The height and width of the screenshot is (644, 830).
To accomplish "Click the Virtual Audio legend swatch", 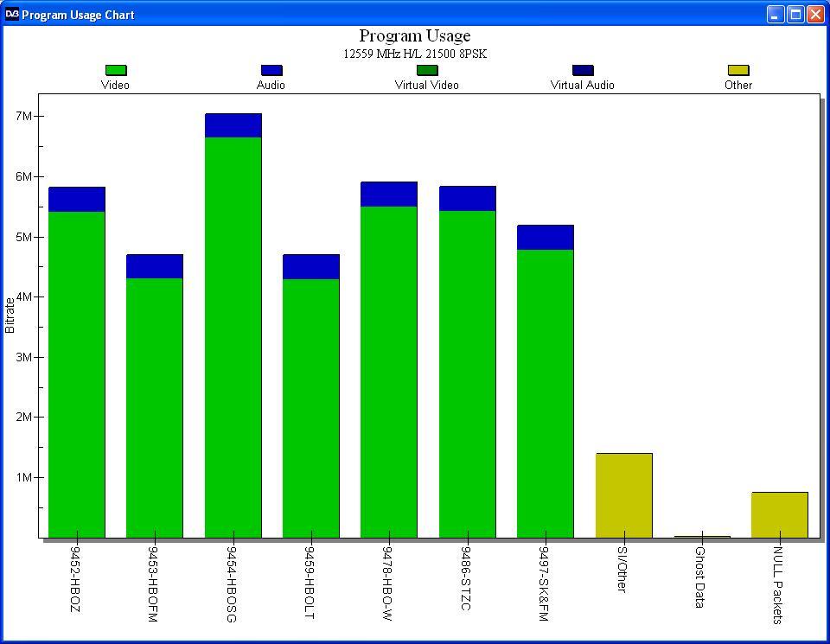I will pos(582,70).
